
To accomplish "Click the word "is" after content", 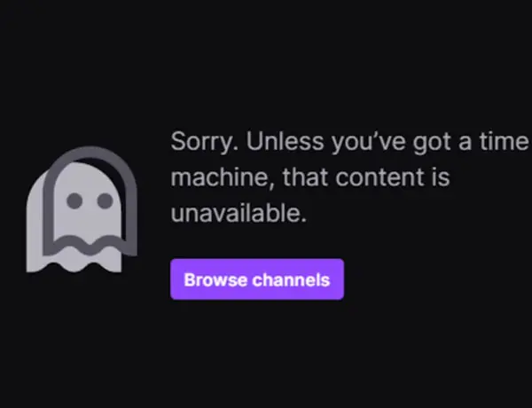I will point(441,177).
